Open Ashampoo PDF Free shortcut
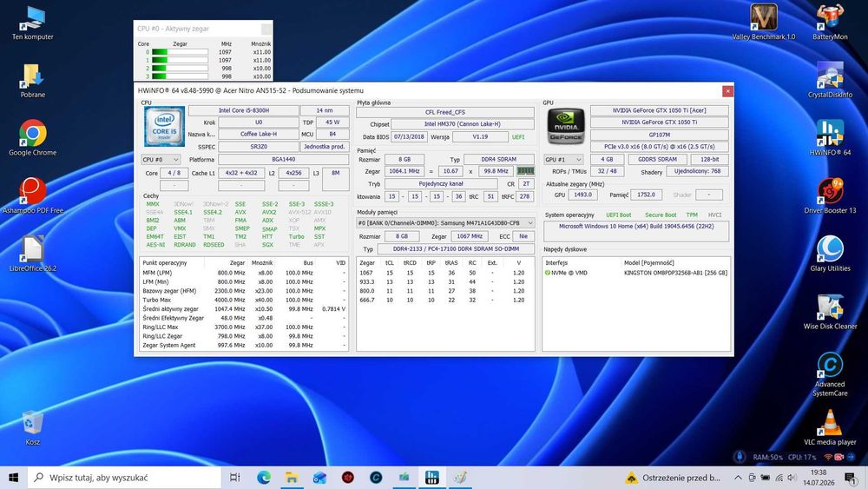The width and height of the screenshot is (868, 489). point(33,195)
